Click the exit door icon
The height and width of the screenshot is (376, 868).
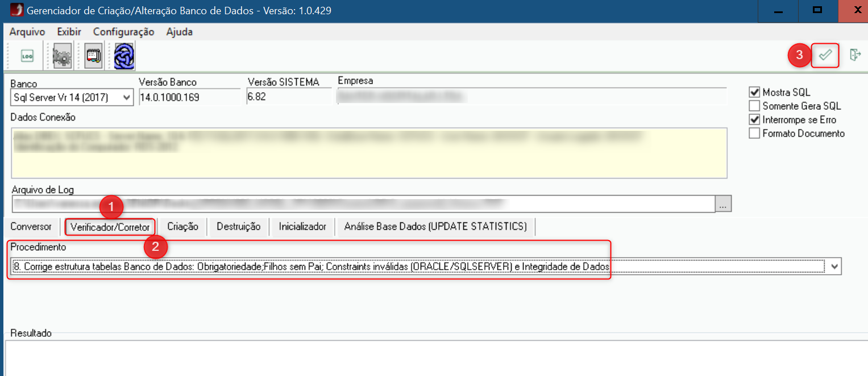pos(854,55)
